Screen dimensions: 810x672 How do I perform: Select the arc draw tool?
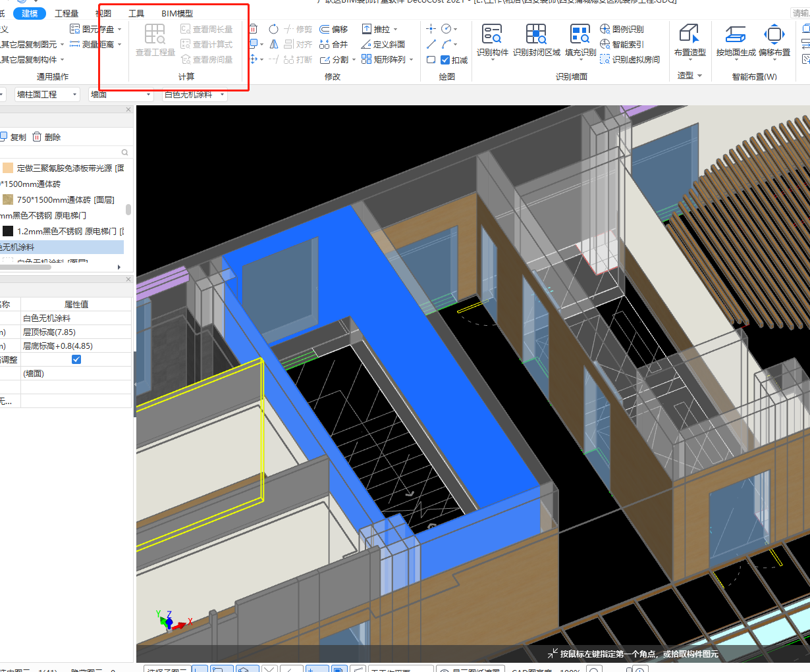[446, 44]
